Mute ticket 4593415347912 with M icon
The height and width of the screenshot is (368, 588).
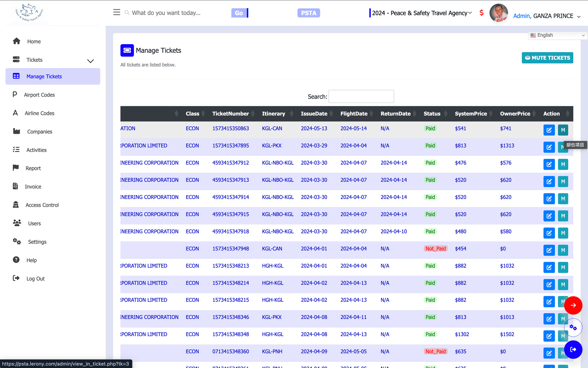(x=563, y=164)
